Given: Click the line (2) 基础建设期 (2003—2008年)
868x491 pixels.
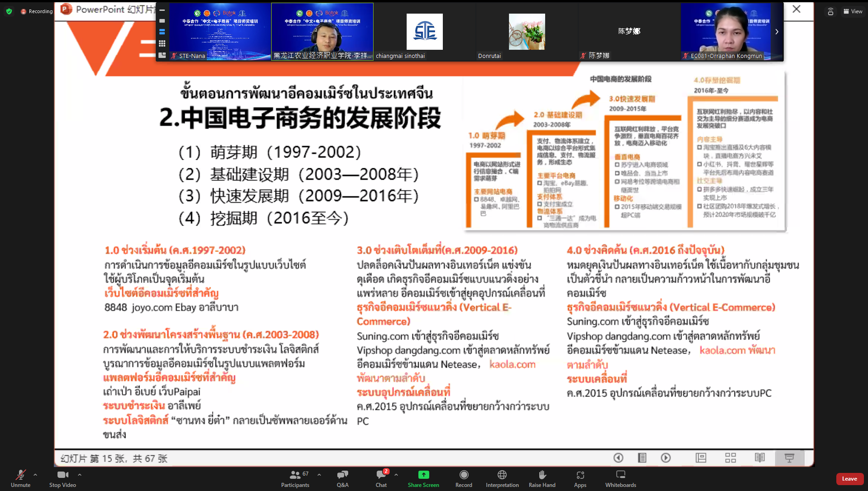Looking at the screenshot, I should pos(299,174).
